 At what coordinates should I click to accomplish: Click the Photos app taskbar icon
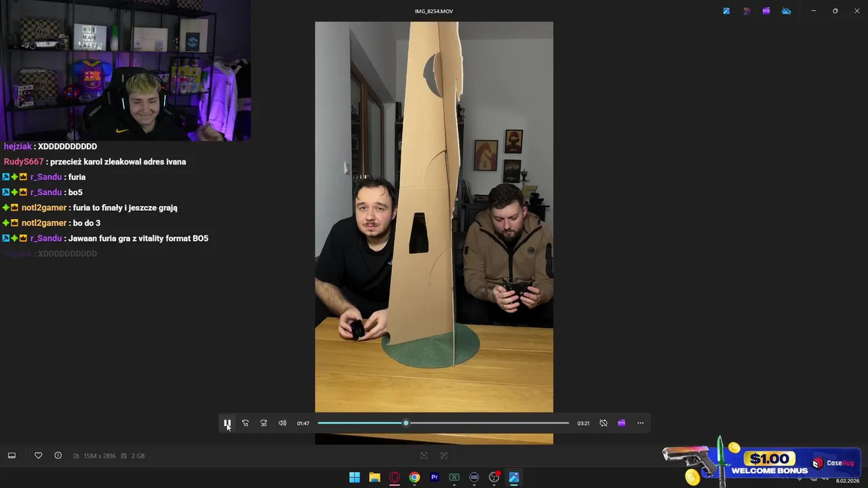click(x=514, y=477)
